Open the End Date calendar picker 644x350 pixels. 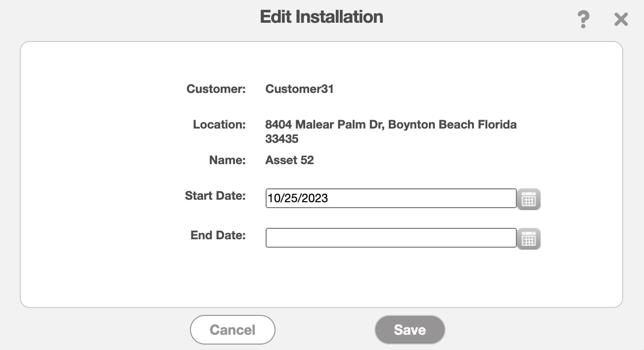click(529, 239)
